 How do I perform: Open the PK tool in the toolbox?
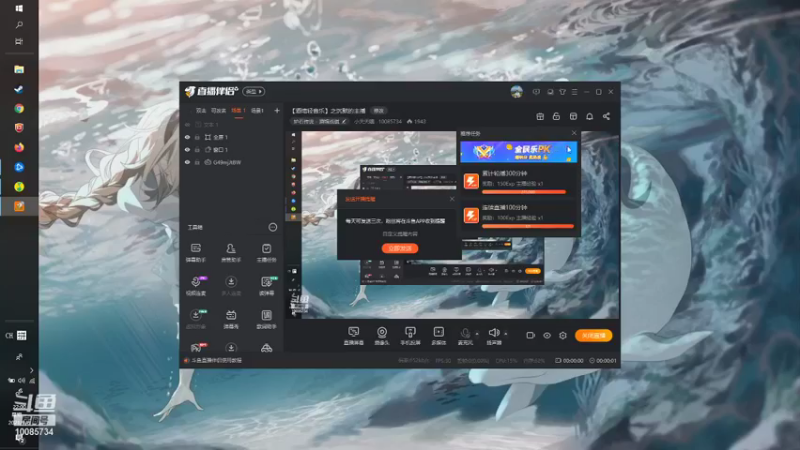pos(196,348)
